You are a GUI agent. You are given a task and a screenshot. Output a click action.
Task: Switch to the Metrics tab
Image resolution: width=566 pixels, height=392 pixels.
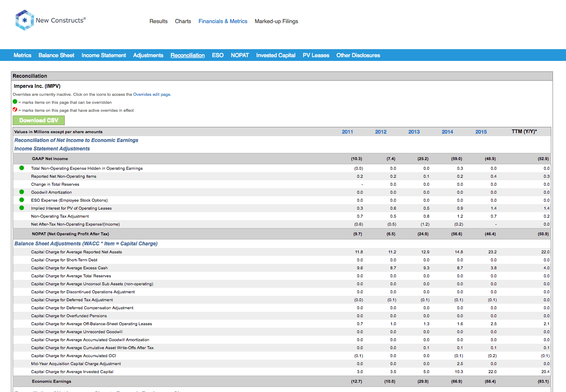(22, 55)
